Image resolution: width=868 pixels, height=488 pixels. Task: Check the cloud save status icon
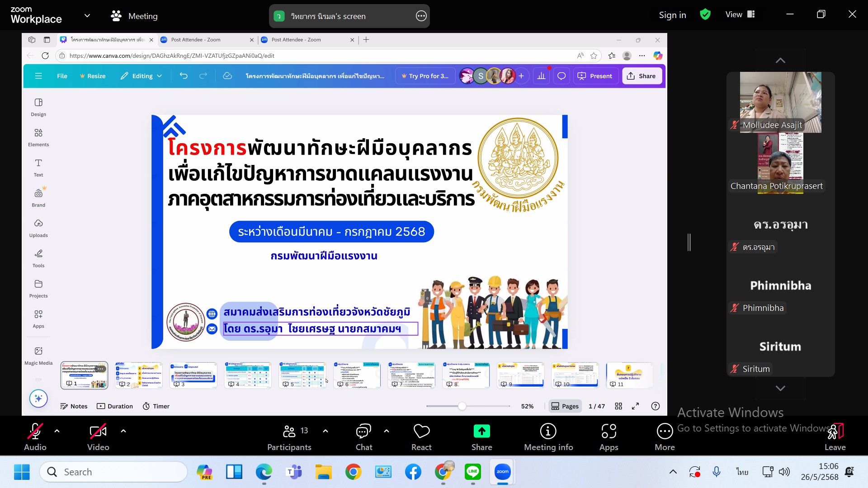[227, 76]
